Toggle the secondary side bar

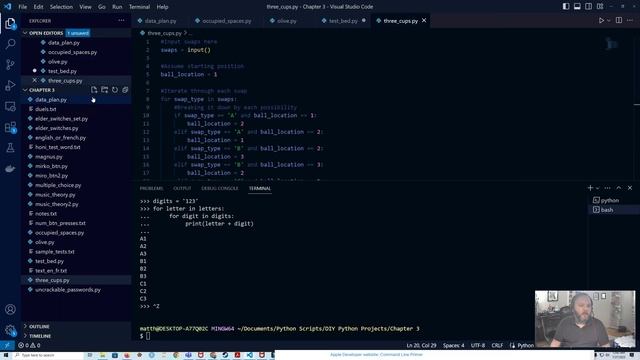pyautogui.click(x=589, y=7)
